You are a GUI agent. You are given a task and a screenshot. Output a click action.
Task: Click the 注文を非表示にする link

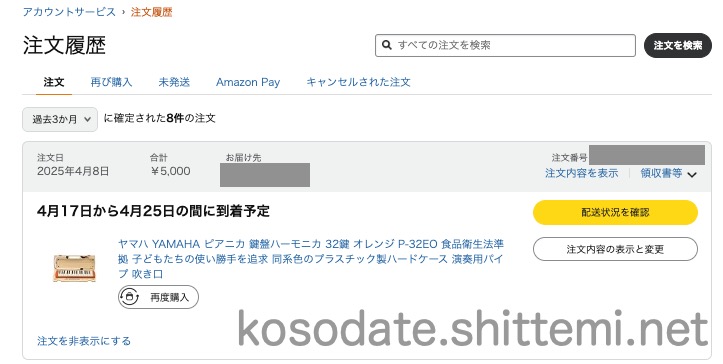click(x=84, y=341)
